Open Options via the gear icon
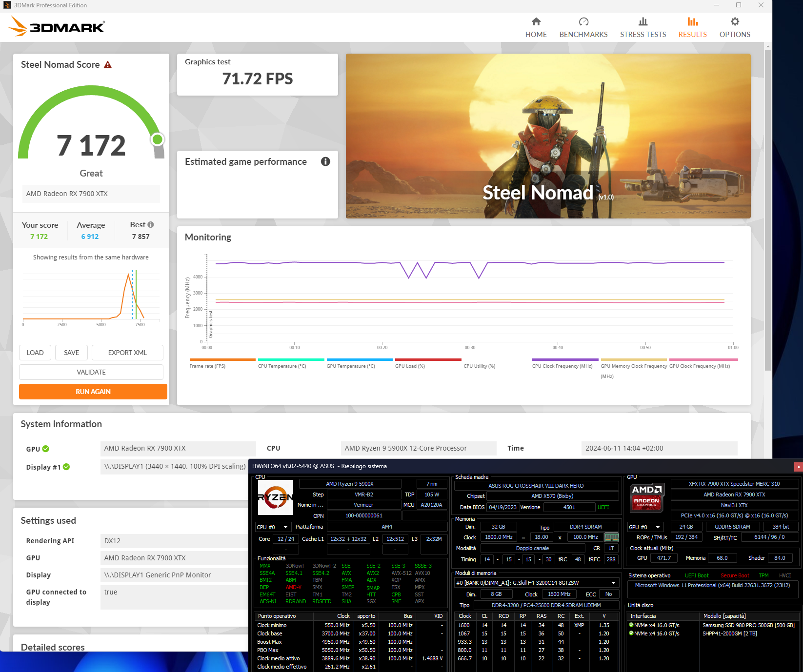The height and width of the screenshot is (672, 803). tap(735, 21)
